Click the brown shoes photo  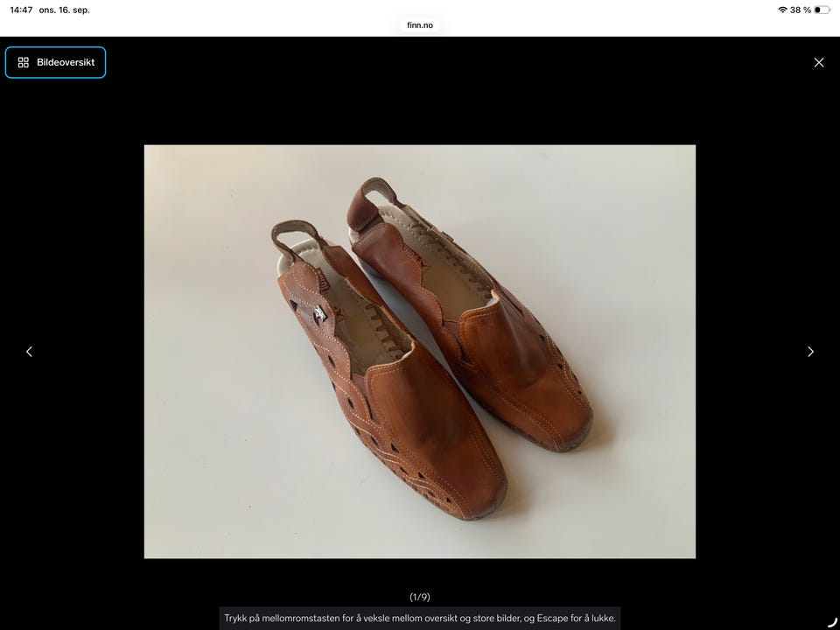420,352
